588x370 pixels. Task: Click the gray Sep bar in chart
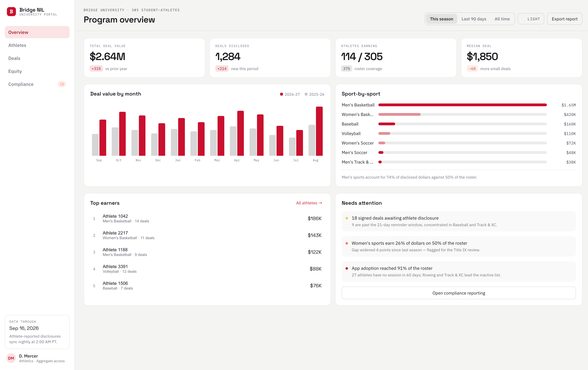[x=95, y=145]
